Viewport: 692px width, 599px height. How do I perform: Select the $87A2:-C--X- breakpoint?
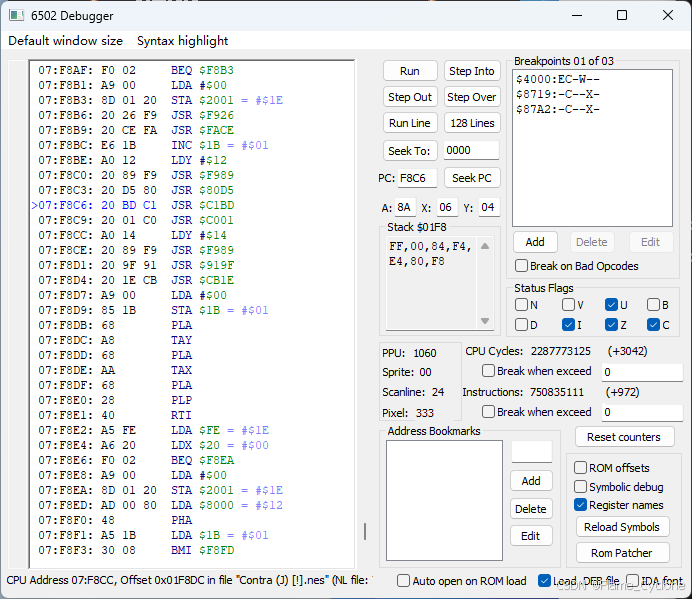click(558, 109)
